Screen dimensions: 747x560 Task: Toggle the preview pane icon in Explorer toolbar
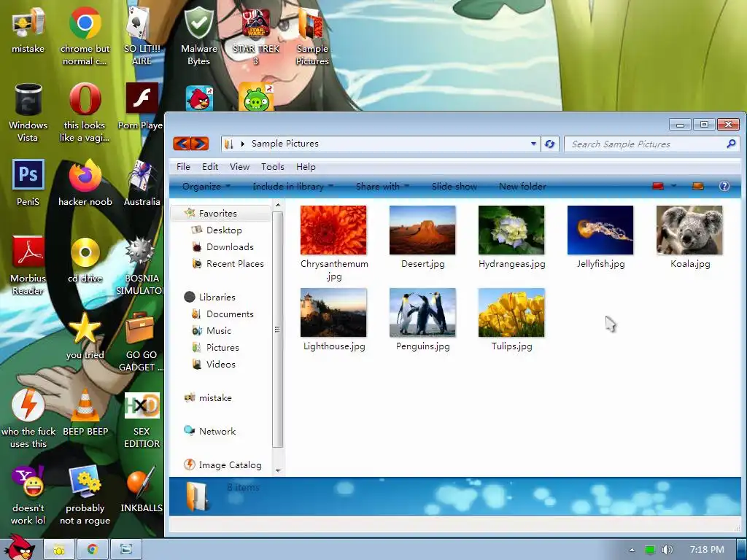698,186
